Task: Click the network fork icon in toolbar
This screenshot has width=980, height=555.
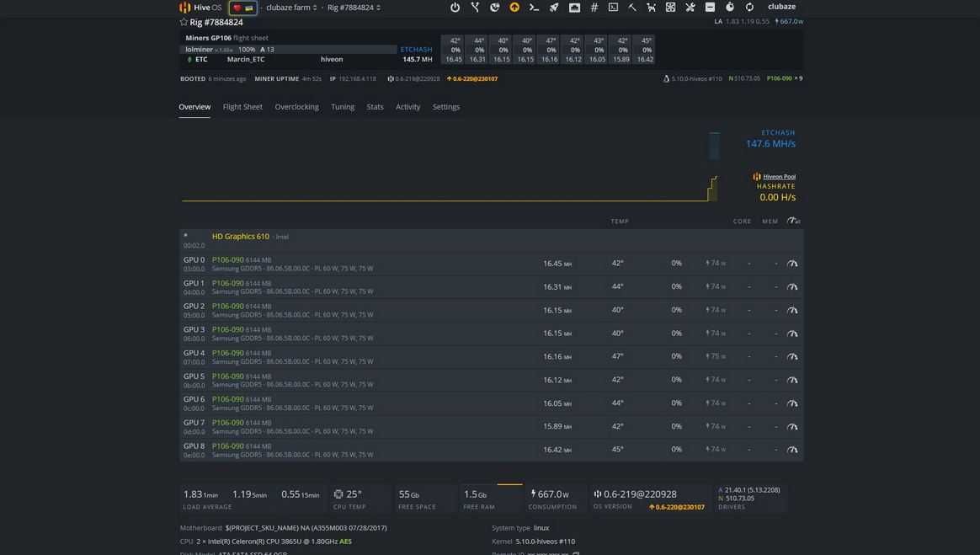Action: [475, 8]
